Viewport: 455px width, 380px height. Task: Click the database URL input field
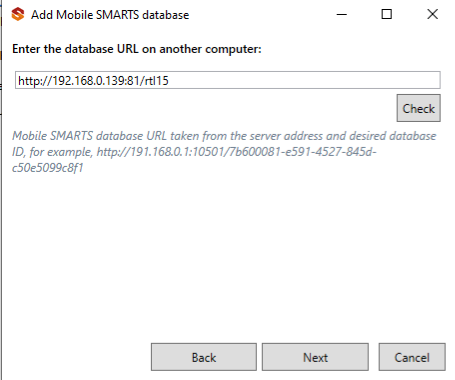click(228, 80)
